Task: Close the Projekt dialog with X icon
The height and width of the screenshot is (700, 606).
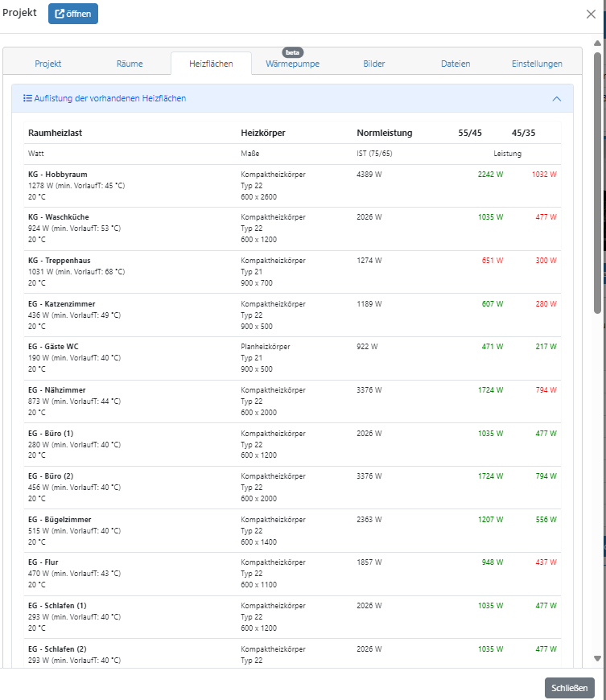Action: [x=592, y=14]
